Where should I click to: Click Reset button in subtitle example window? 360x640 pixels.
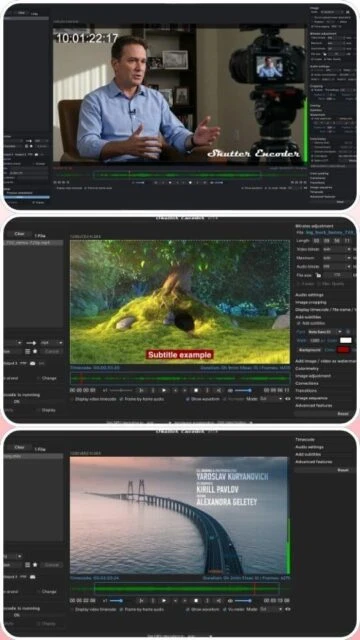[x=325, y=413]
